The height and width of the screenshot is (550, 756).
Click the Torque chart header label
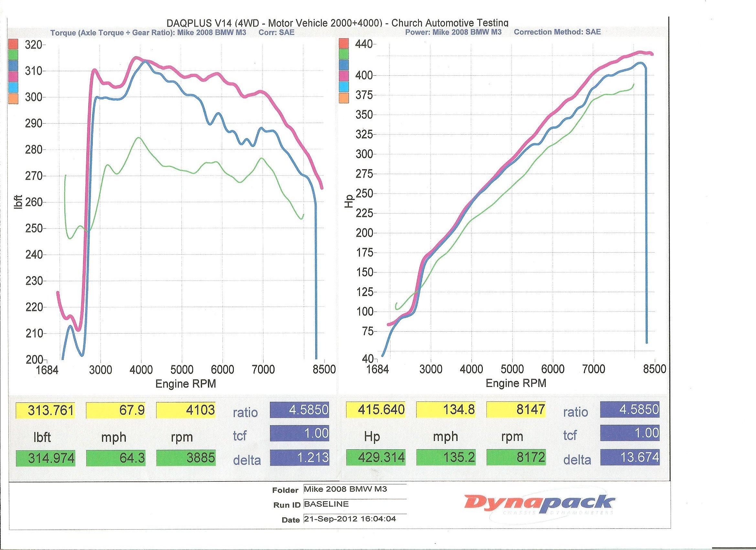pyautogui.click(x=148, y=33)
